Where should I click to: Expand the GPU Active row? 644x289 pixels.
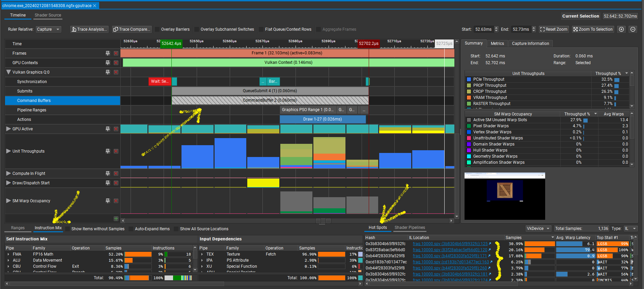[x=8, y=129]
